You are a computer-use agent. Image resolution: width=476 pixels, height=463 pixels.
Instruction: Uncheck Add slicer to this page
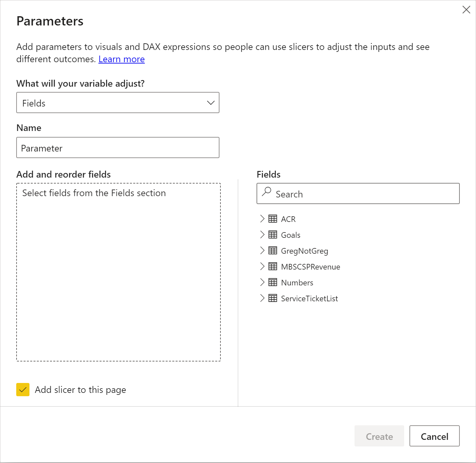(x=23, y=390)
